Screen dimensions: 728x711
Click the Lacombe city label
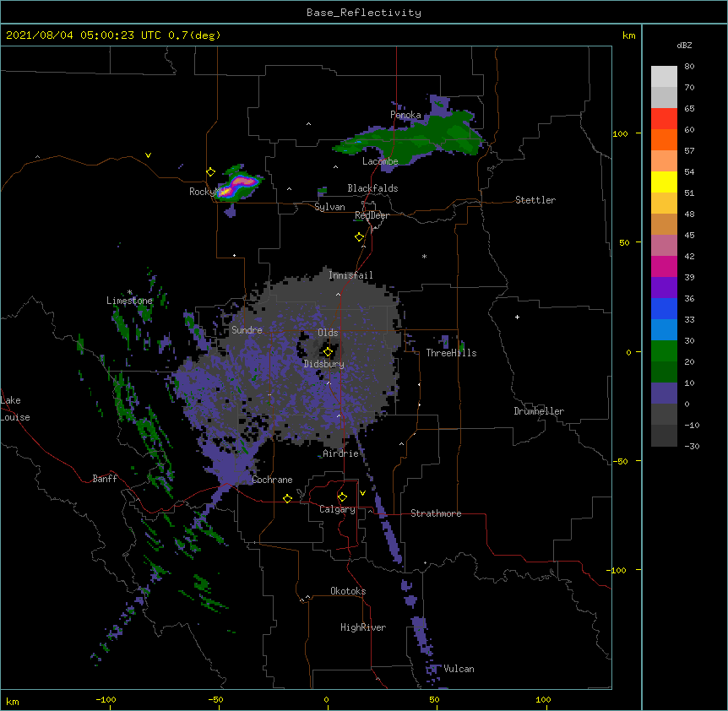(380, 161)
